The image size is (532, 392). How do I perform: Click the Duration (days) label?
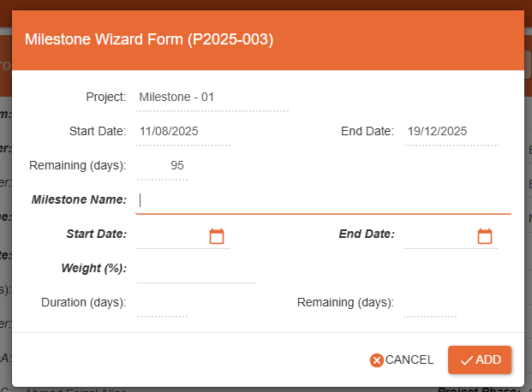[84, 302]
